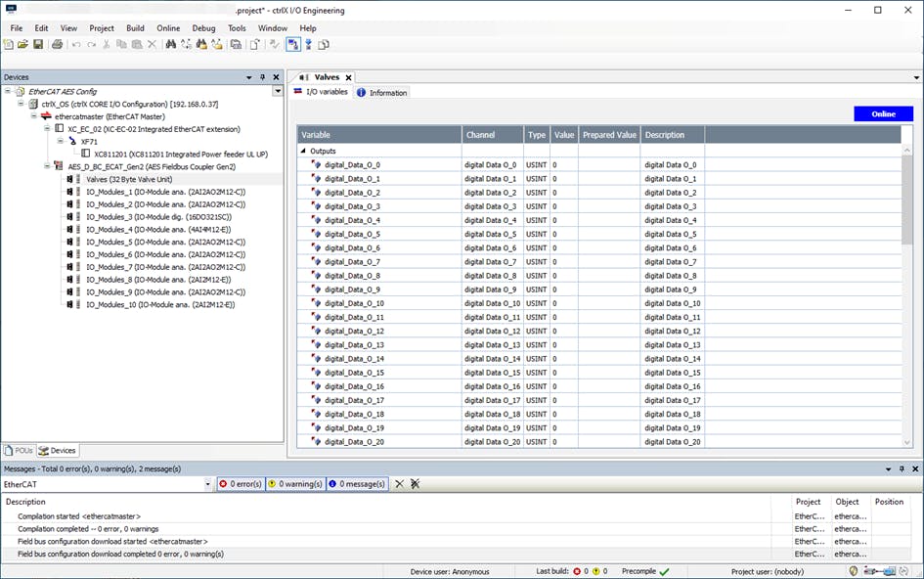The image size is (924, 579).
Task: Pin the Messages panel
Action: [902, 468]
